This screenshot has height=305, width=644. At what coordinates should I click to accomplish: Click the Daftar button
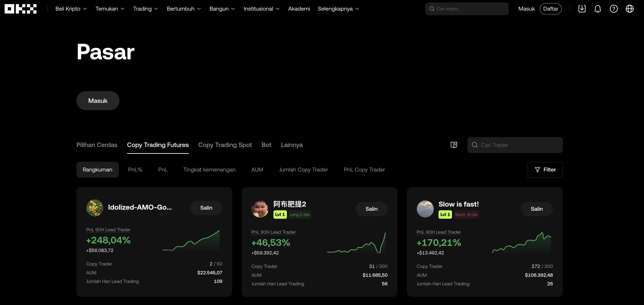[x=550, y=9]
